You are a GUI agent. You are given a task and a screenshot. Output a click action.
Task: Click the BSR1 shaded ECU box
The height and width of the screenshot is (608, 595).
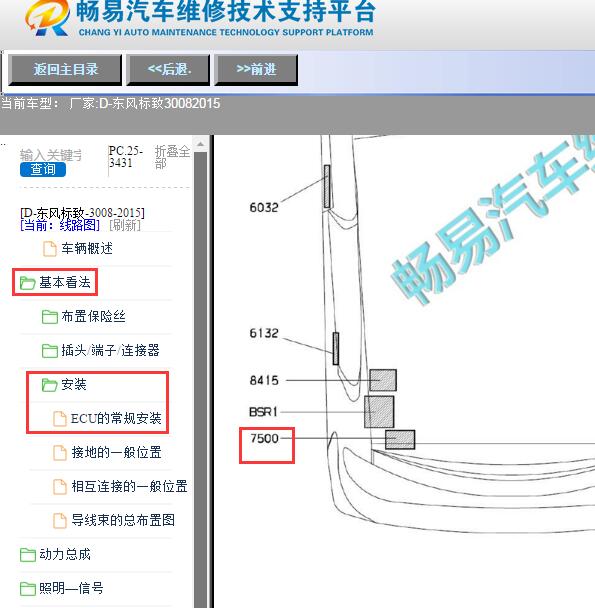click(x=379, y=412)
